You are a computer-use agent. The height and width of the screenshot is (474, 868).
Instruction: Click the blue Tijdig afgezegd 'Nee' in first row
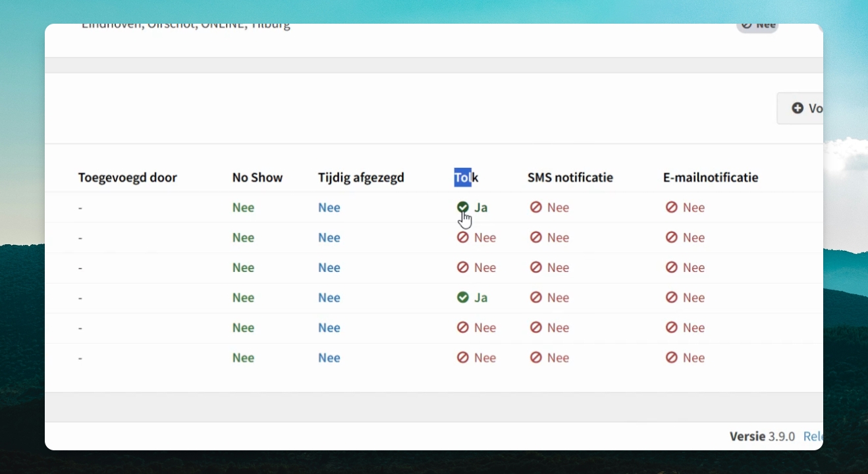click(329, 207)
